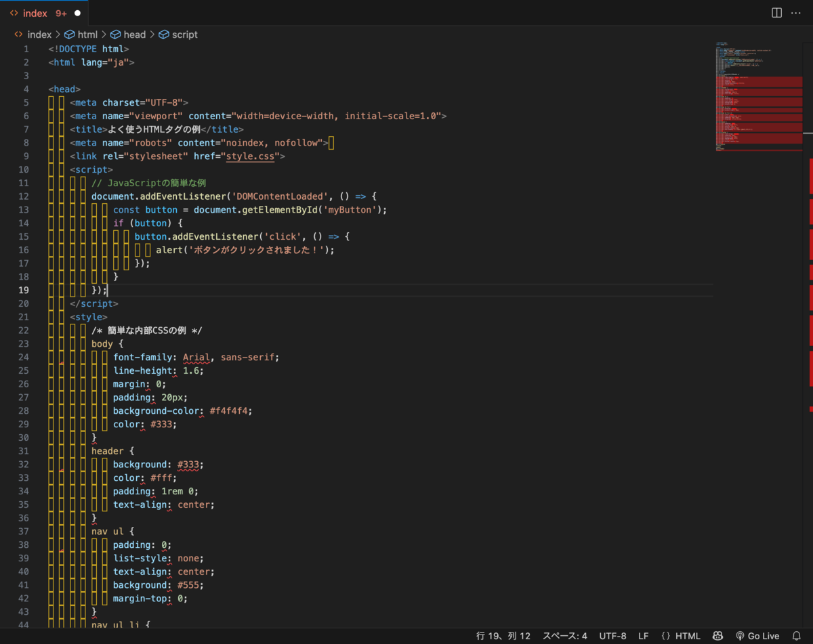Click the html lang="ja" tag
813x644 pixels.
click(91, 62)
